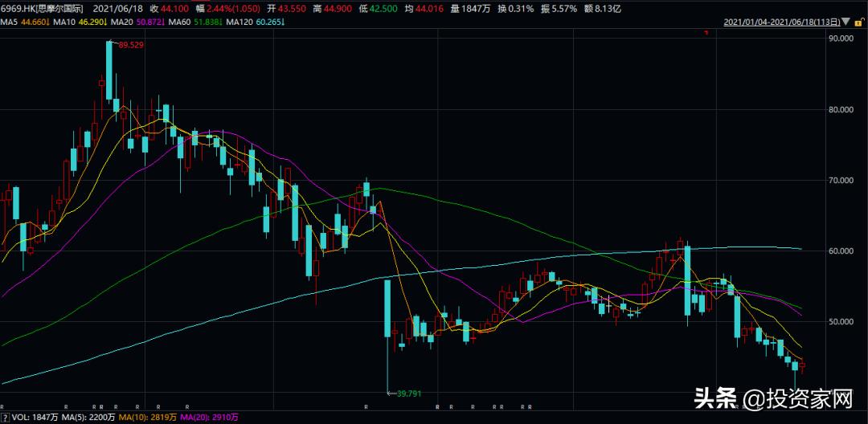This screenshot has height=424, width=868.
Task: Click the MA(20): 2910万 volume label
Action: click(x=208, y=418)
